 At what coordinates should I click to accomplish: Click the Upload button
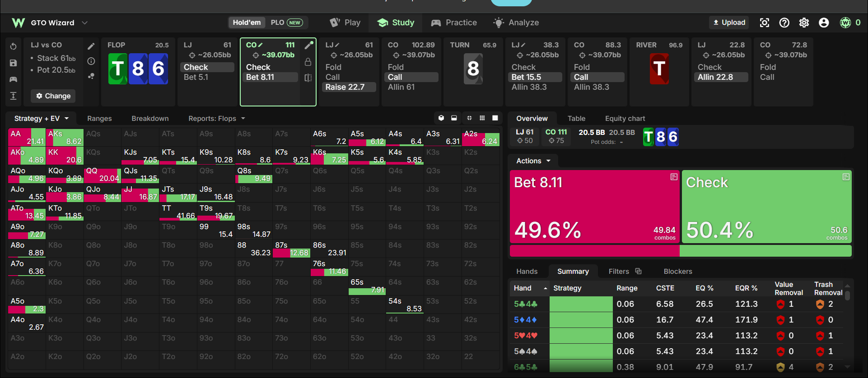coord(729,23)
